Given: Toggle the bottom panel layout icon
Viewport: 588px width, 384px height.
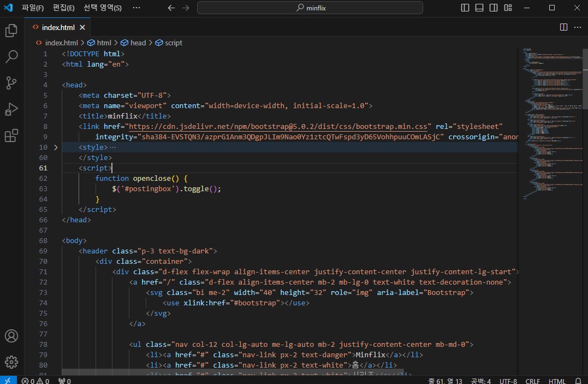Looking at the screenshot, I should (x=479, y=8).
